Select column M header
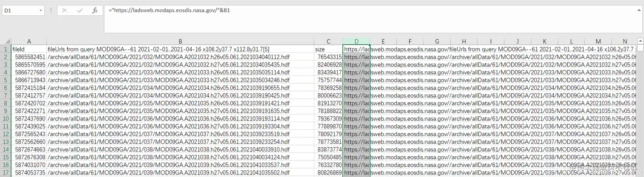Screen dimensions: 644x177 [598, 41]
